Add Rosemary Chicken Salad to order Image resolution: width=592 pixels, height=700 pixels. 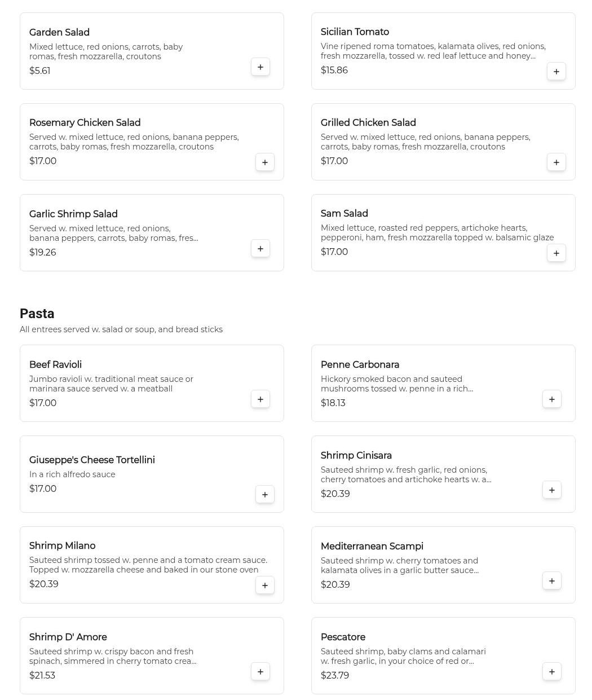click(x=265, y=162)
